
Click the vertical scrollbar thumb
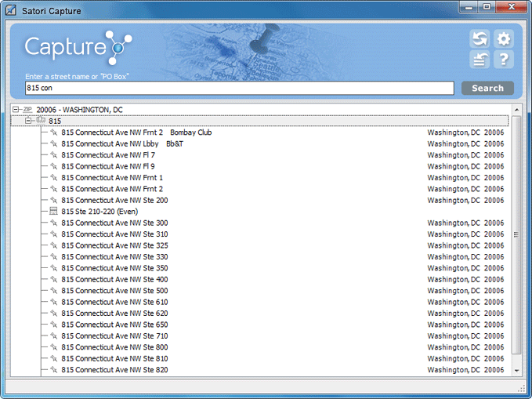pyautogui.click(x=516, y=234)
